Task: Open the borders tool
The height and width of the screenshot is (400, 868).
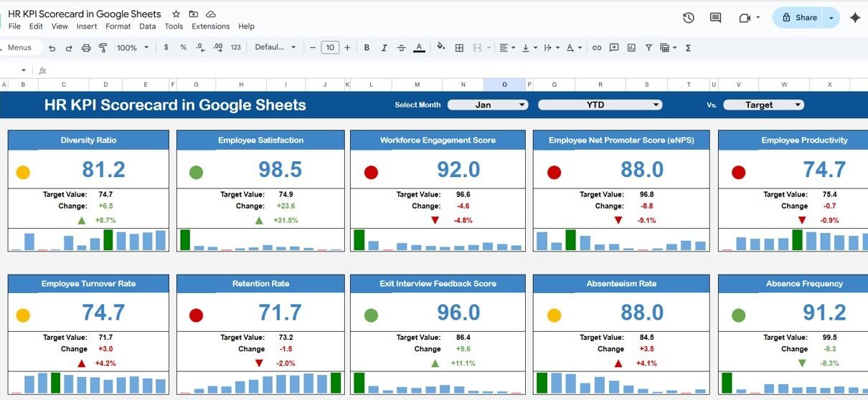Action: tap(459, 48)
